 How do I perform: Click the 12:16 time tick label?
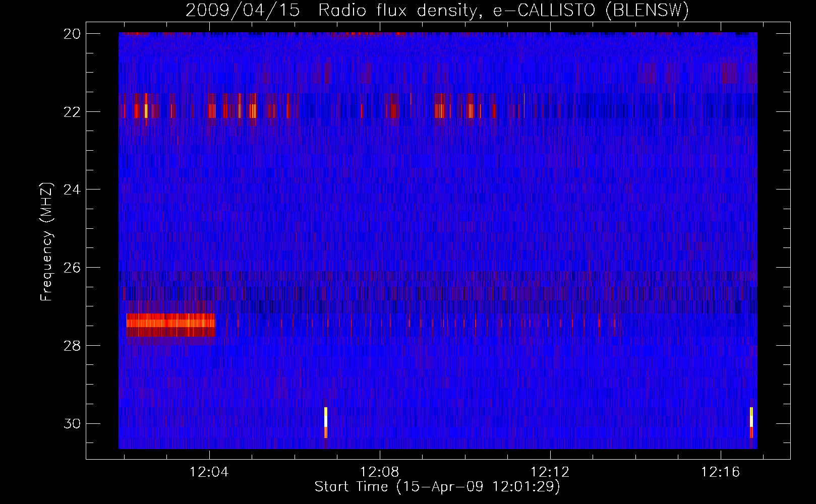point(720,472)
